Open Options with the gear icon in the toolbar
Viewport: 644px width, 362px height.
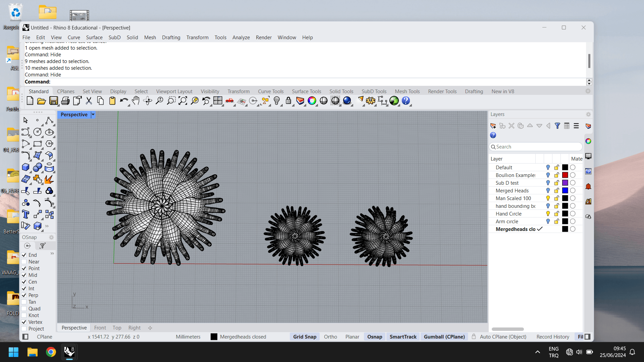(371, 101)
